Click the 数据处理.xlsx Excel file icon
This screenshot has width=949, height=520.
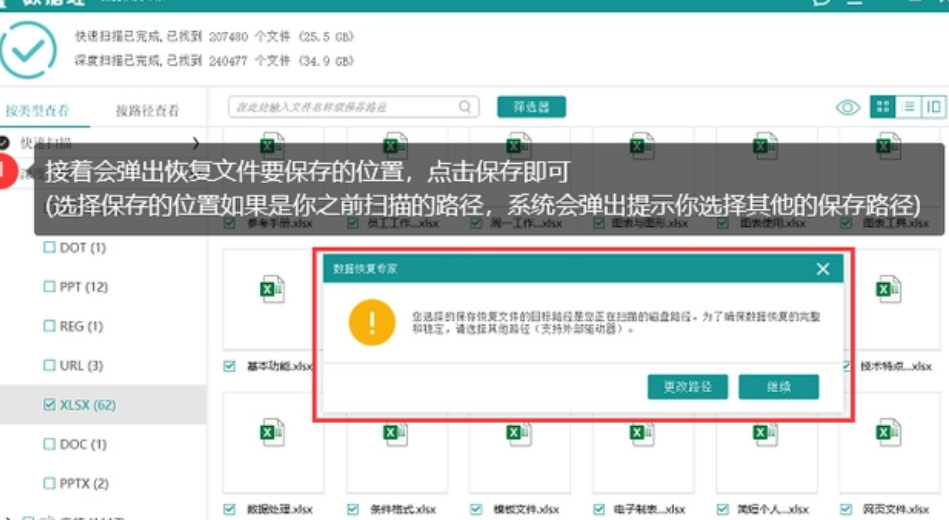(273, 434)
